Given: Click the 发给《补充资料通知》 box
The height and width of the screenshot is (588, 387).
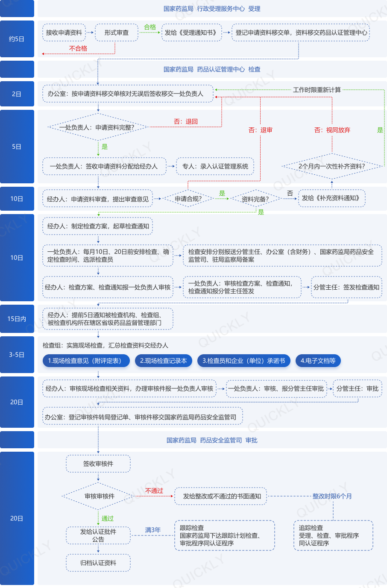Looking at the screenshot, I should (x=331, y=198).
